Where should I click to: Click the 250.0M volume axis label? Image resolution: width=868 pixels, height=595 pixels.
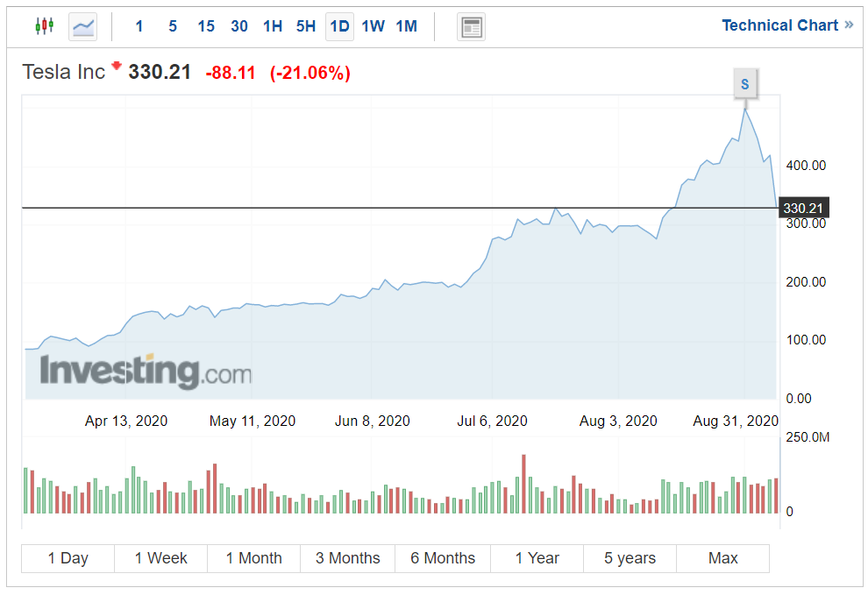[808, 437]
